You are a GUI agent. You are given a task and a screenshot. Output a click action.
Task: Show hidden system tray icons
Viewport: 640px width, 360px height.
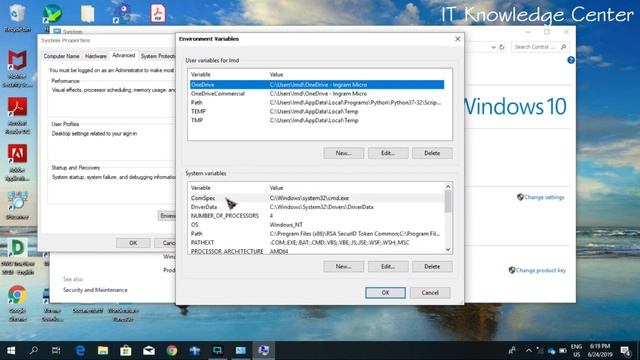529,350
